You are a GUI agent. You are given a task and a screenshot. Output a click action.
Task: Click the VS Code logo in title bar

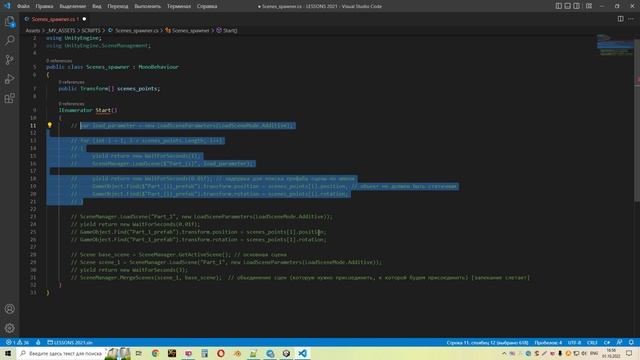pos(7,6)
